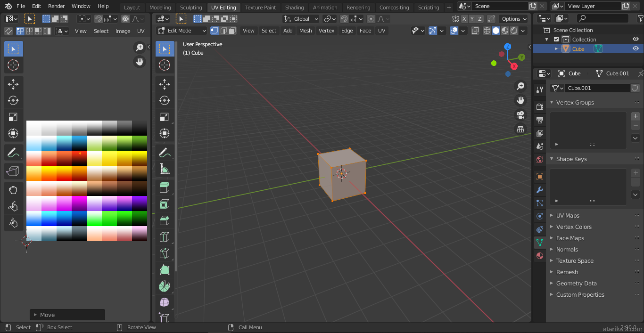
Task: Select the Knife tool
Action: 165,254
